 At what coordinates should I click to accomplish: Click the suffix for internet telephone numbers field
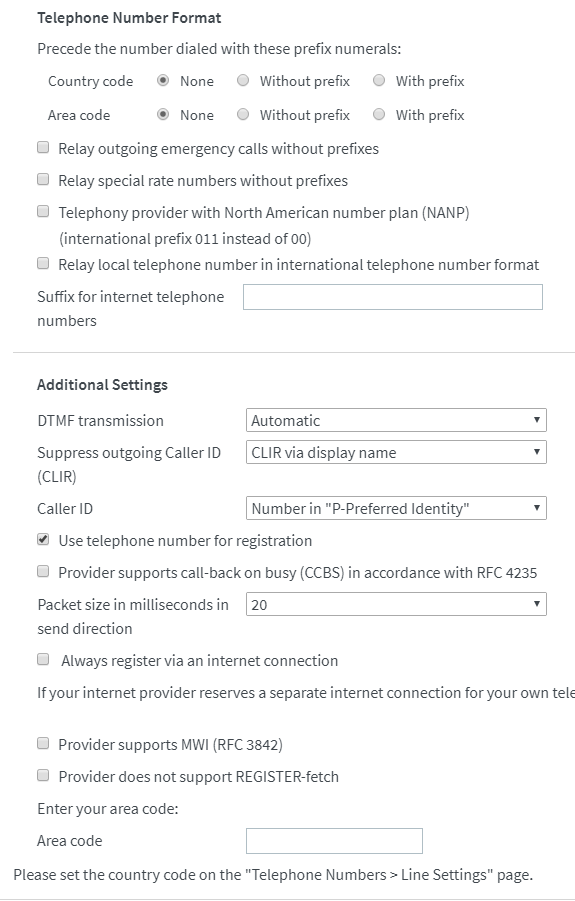coord(393,297)
